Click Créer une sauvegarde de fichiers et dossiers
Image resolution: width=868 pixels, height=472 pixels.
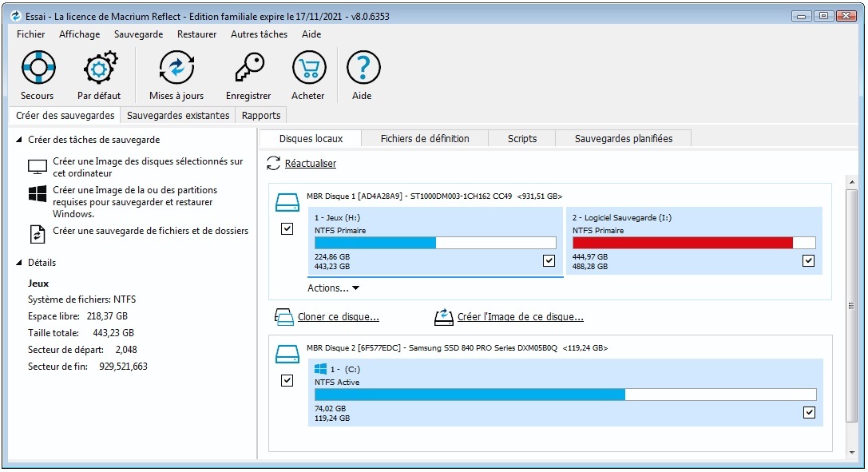tap(151, 231)
